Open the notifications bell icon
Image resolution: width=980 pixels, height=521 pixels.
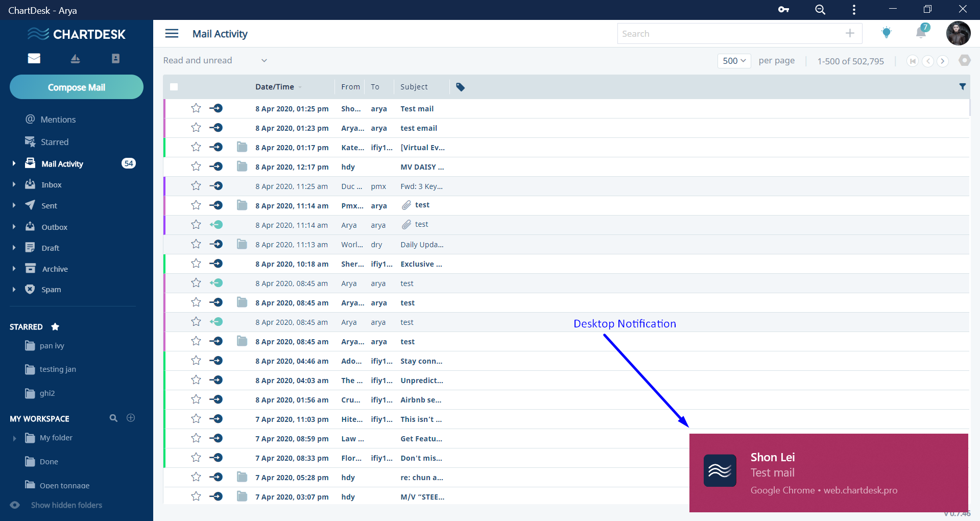pos(921,32)
